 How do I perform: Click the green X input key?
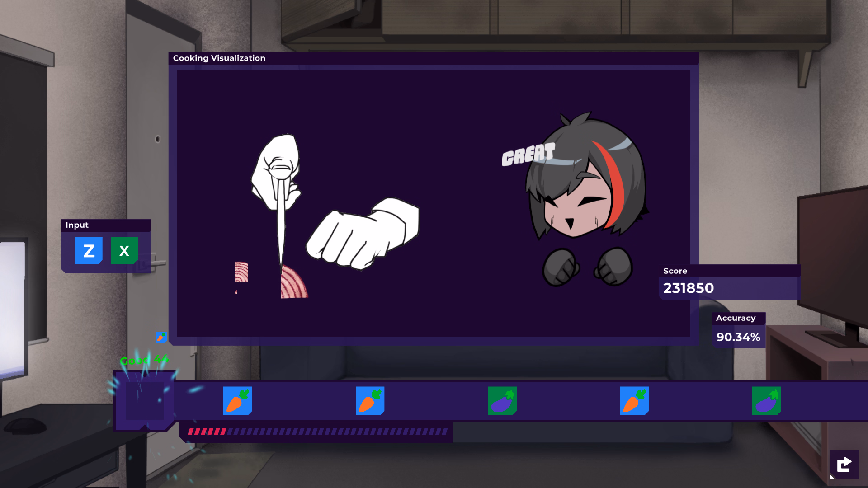point(124,251)
